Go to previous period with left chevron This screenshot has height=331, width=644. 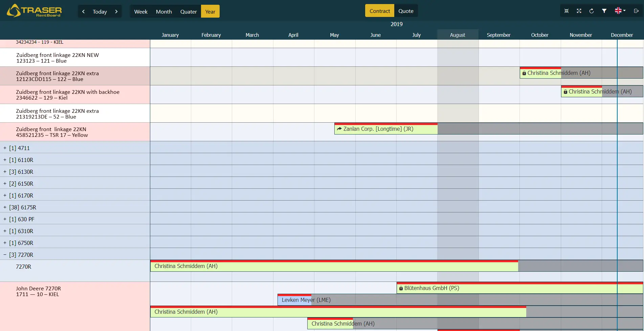point(83,12)
